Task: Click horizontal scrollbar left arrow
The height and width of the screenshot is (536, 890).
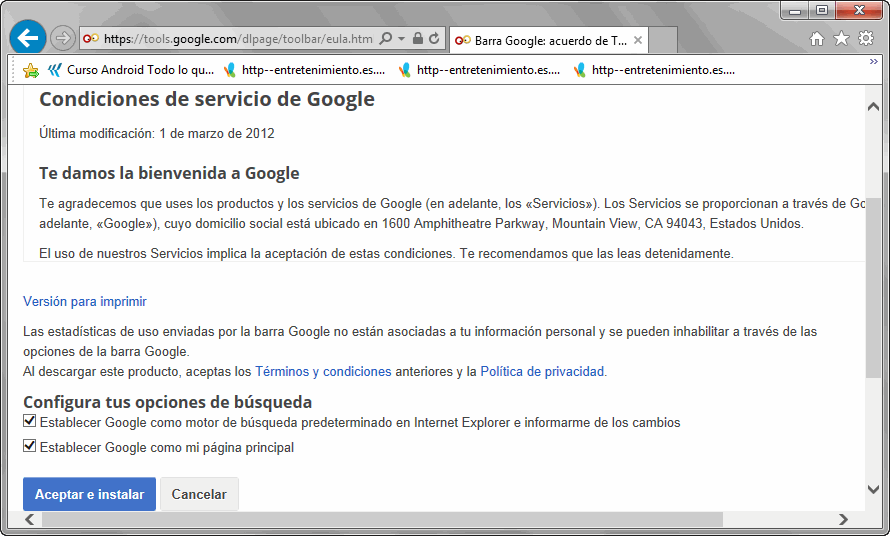Action: click(x=30, y=519)
